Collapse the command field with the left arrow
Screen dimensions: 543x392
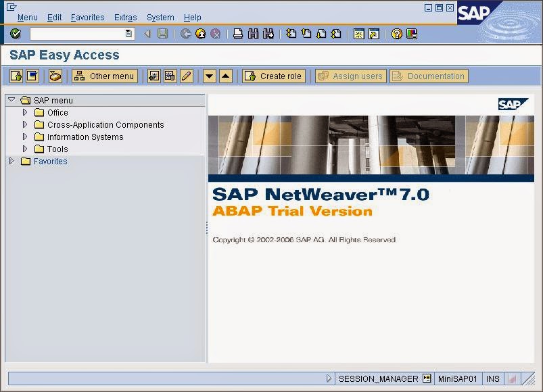coord(147,34)
